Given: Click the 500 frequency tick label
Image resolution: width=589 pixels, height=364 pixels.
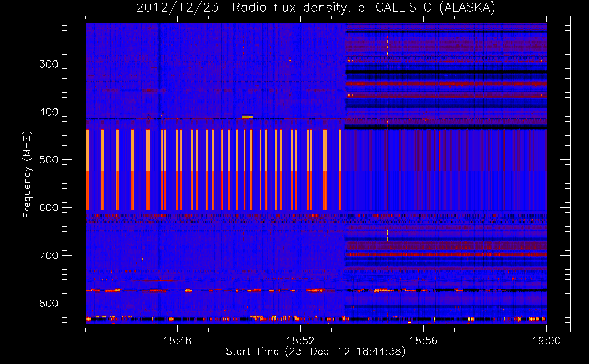Looking at the screenshot, I should coord(49,160).
